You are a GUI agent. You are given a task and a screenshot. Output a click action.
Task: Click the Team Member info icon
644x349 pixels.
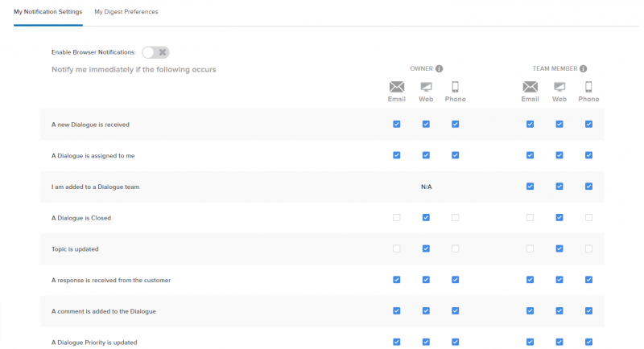point(583,69)
